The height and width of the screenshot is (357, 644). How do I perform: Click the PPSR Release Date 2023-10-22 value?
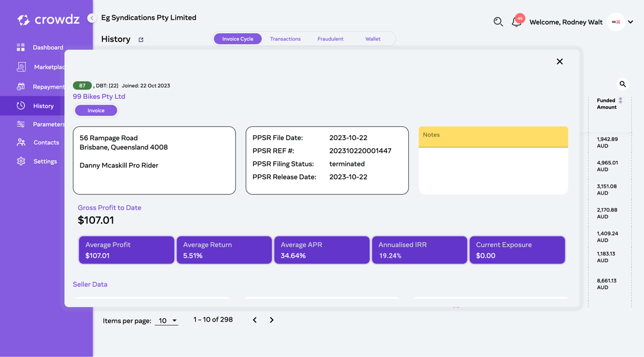click(348, 177)
